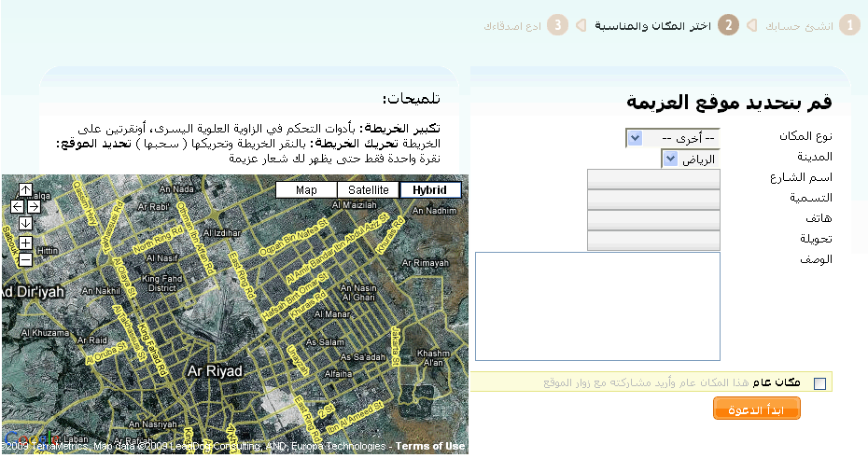This screenshot has width=868, height=458.
Task: Click the Hittin label on map
Action: 48,251
